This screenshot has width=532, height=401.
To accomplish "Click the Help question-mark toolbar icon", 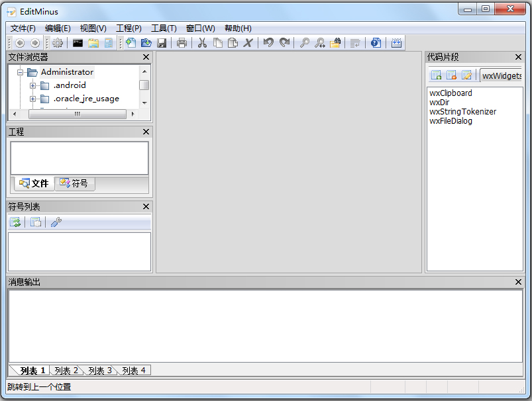I will point(376,43).
